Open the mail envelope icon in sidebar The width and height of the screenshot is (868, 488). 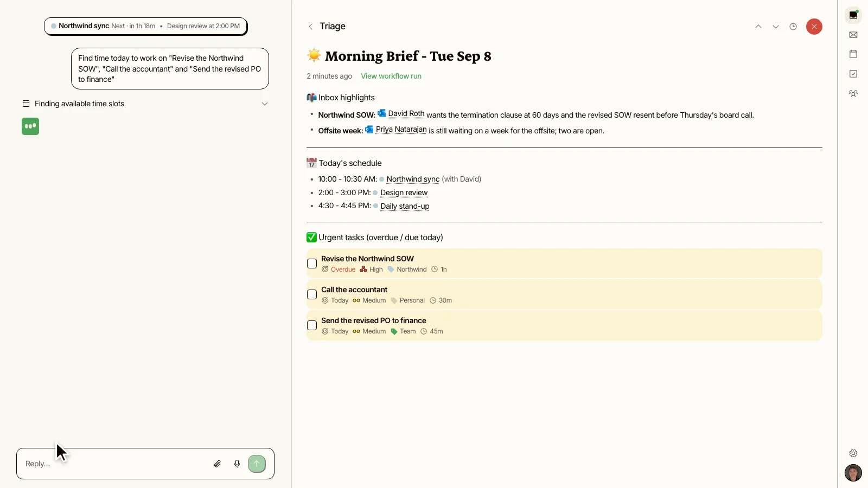(x=853, y=35)
